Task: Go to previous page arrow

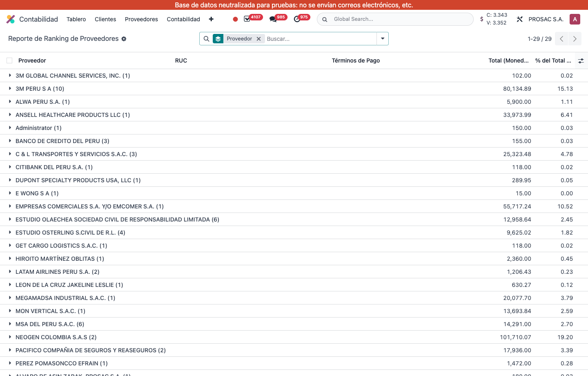Action: [561, 39]
